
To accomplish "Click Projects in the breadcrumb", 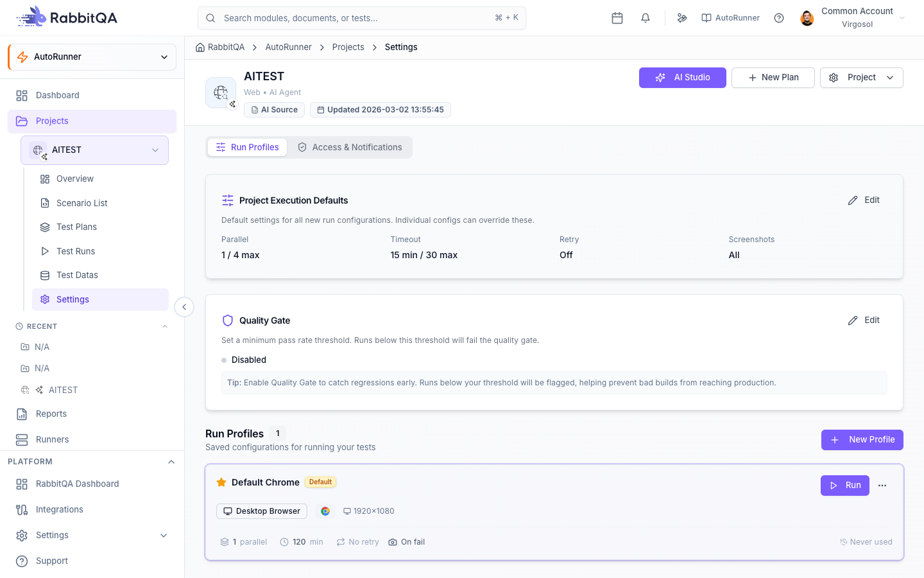I will (x=348, y=47).
